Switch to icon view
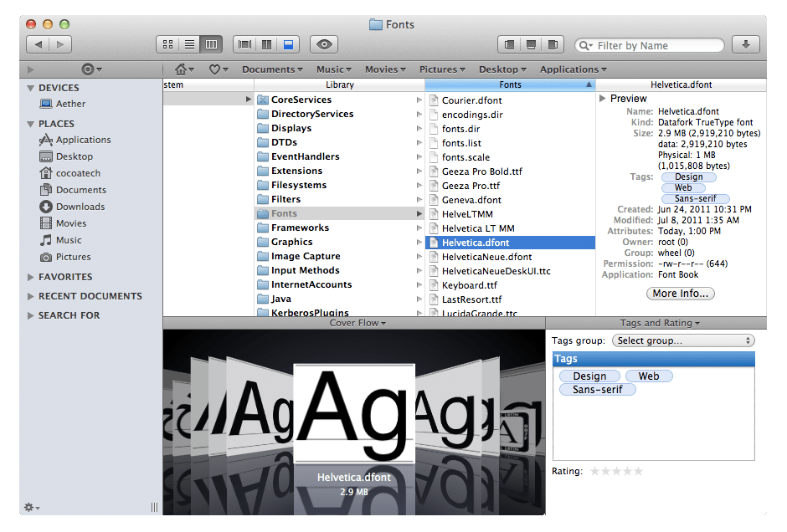Image resolution: width=787 pixels, height=532 pixels. [167, 44]
